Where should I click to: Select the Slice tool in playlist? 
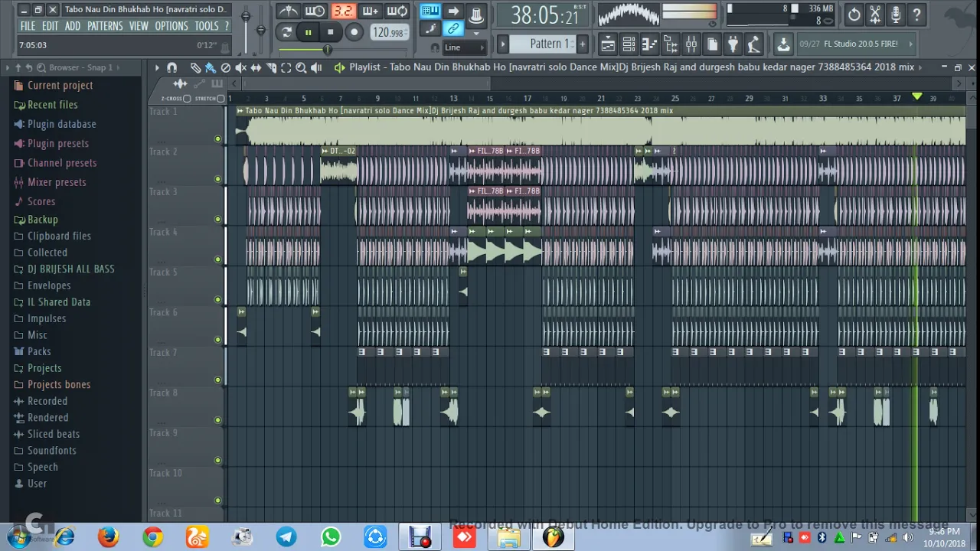(x=271, y=67)
